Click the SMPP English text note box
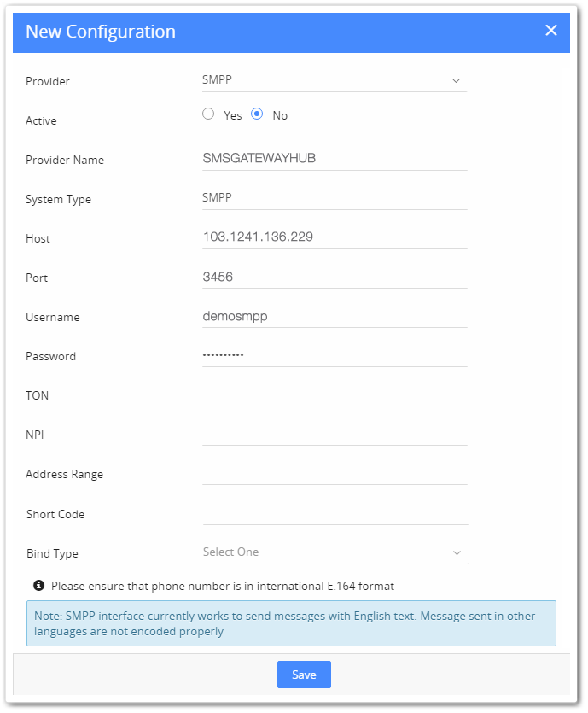The width and height of the screenshot is (588, 713). [291, 623]
